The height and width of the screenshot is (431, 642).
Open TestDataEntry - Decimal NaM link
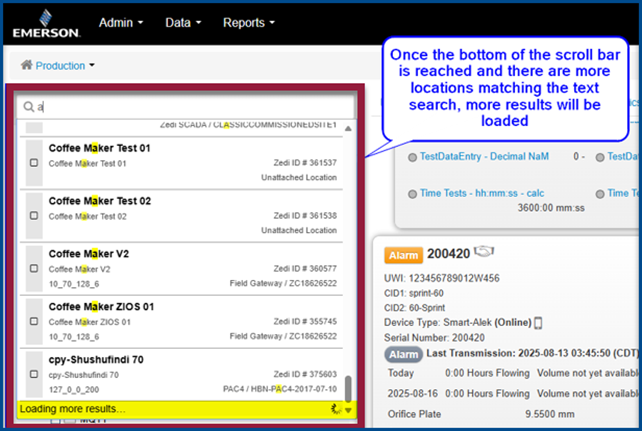pos(484,156)
